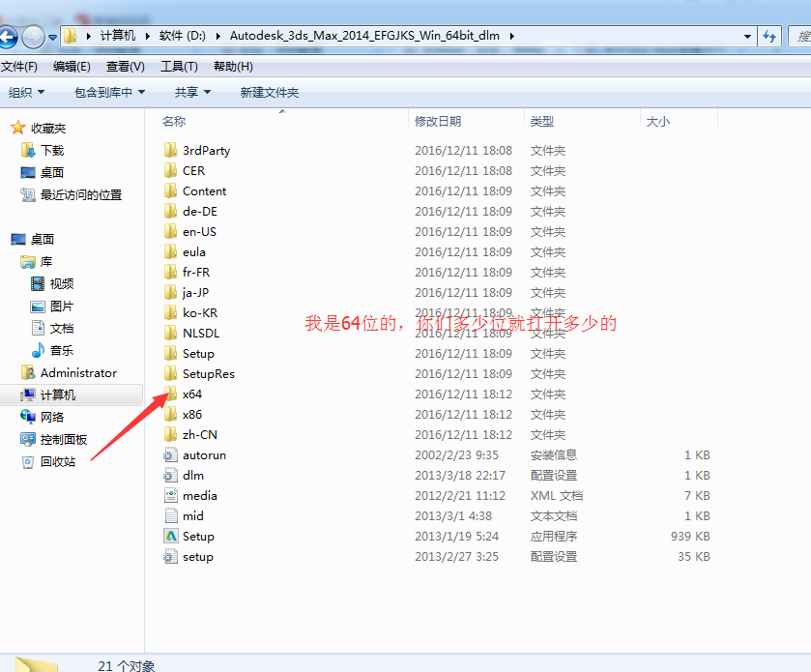Viewport: 811px width, 672px height.
Task: Click the 新建文件夹 button
Action: pos(270,93)
